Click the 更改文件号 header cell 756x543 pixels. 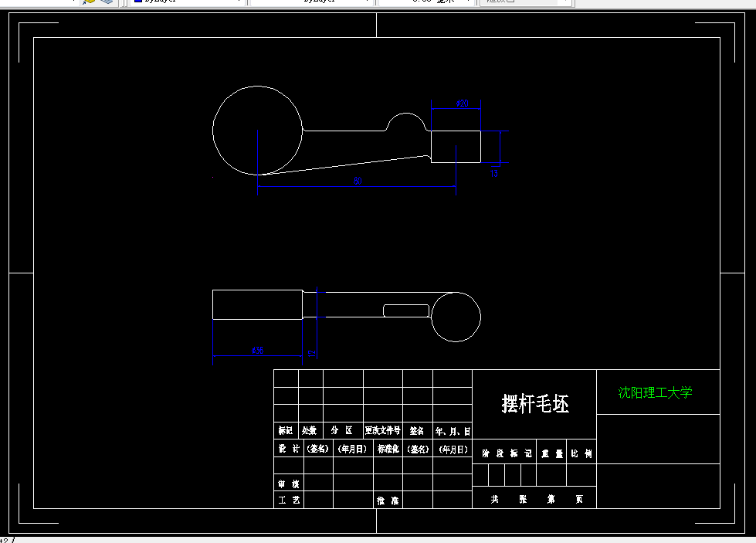click(383, 430)
